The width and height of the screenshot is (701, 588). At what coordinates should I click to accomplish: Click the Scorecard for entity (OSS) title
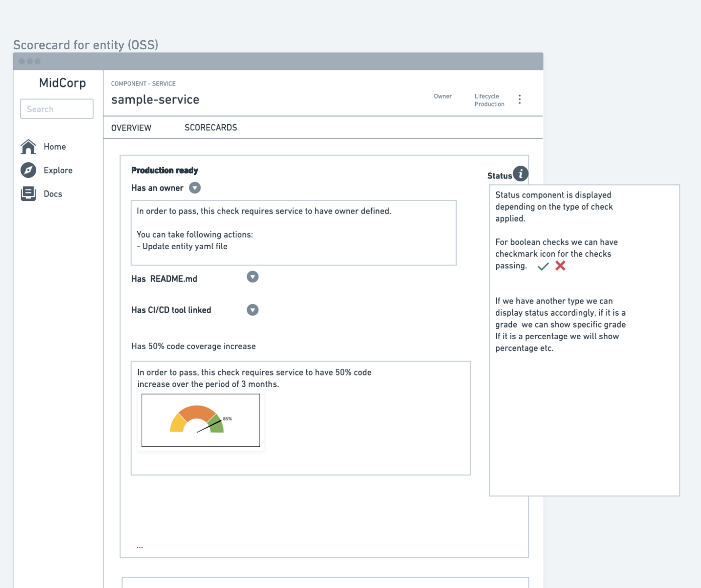pos(85,45)
